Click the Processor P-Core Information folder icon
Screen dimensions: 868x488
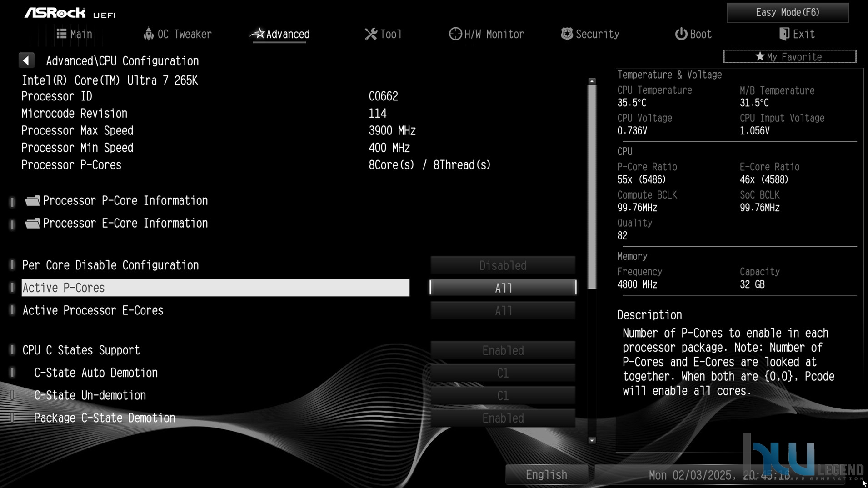[x=32, y=200]
